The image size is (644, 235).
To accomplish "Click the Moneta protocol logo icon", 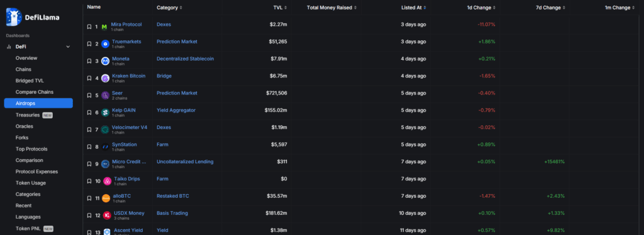I will coord(105,61).
